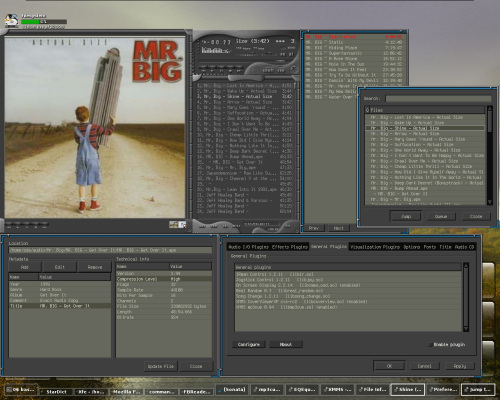Switch to Sonata in the taskbar
Screen dimensions: 500x400
click(232, 389)
